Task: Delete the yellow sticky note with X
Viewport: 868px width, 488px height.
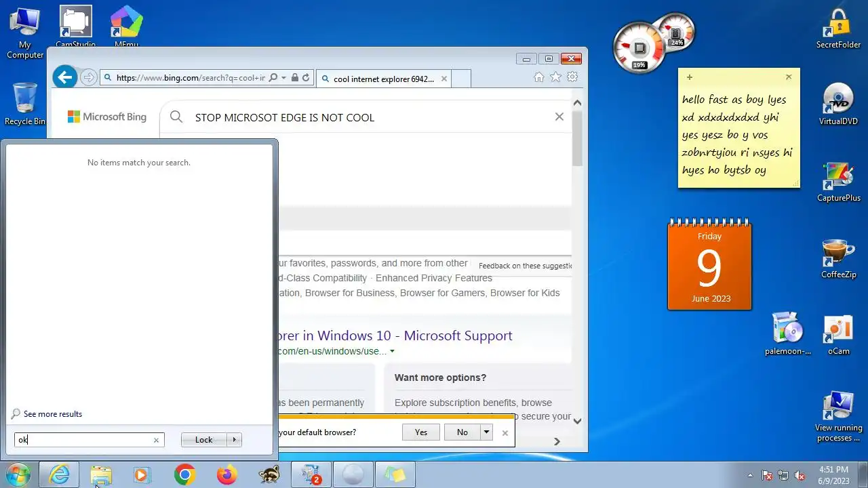Action: (x=789, y=77)
